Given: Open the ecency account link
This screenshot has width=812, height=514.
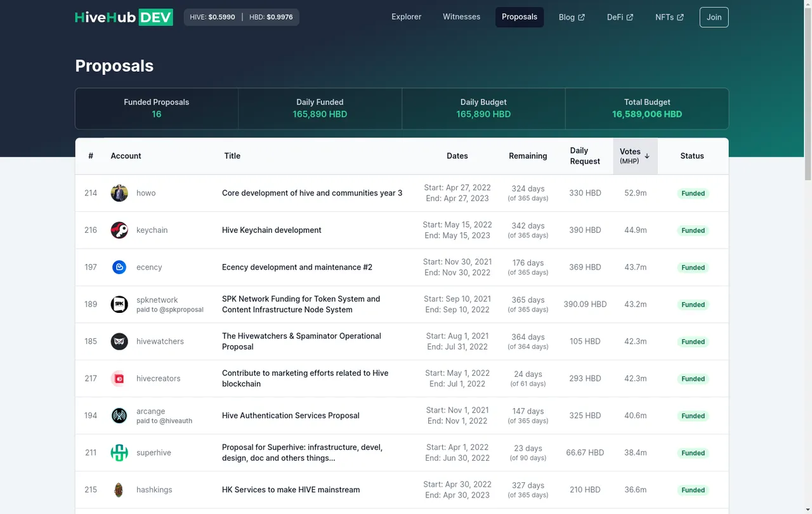Looking at the screenshot, I should click(x=149, y=267).
